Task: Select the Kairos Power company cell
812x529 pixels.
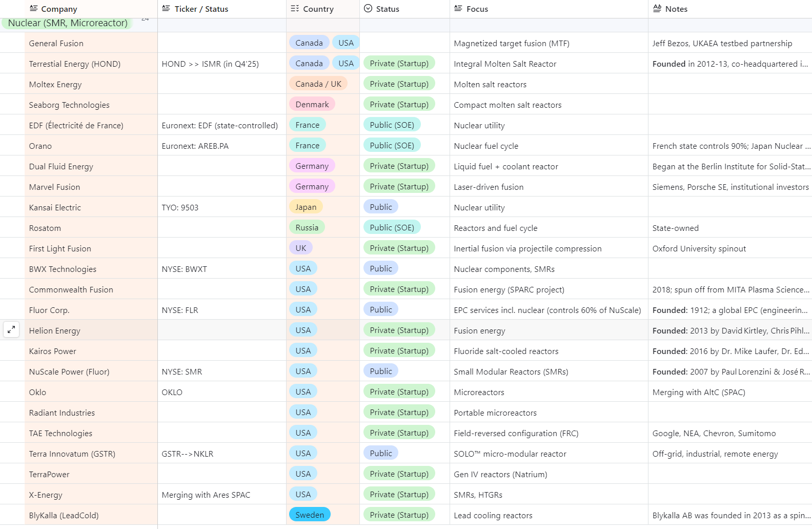Action: pyautogui.click(x=91, y=350)
